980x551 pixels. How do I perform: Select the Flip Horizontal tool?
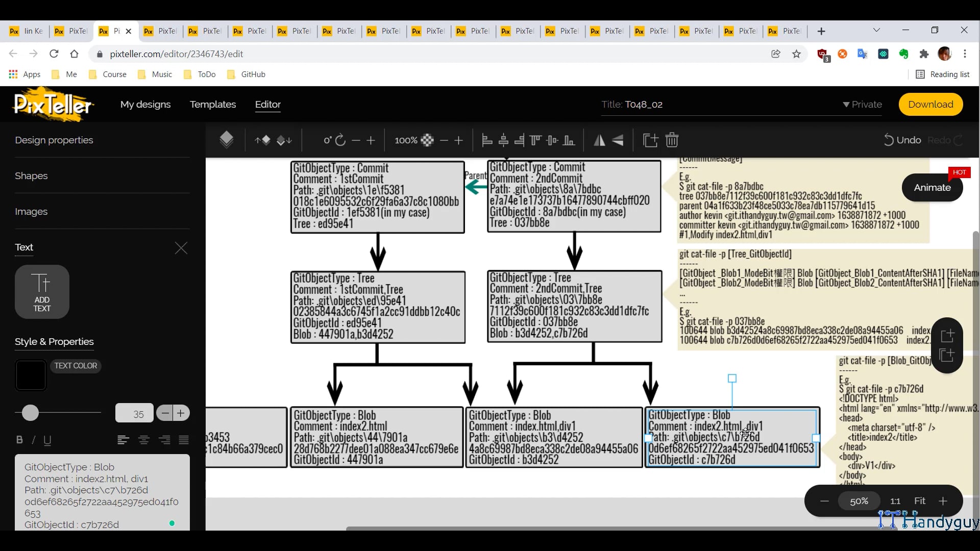click(599, 140)
